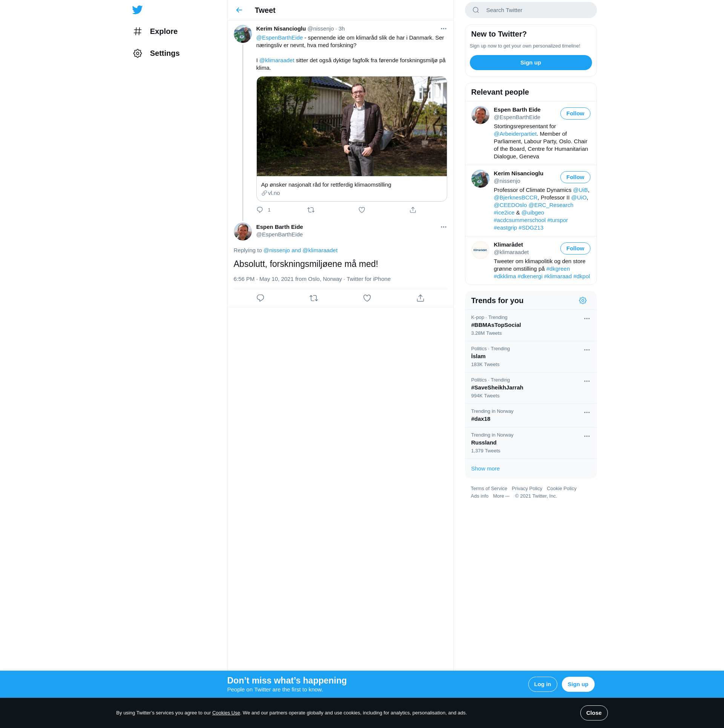Like Espen Barth Eide's reply
Image resolution: width=724 pixels, height=728 pixels.
367,298
